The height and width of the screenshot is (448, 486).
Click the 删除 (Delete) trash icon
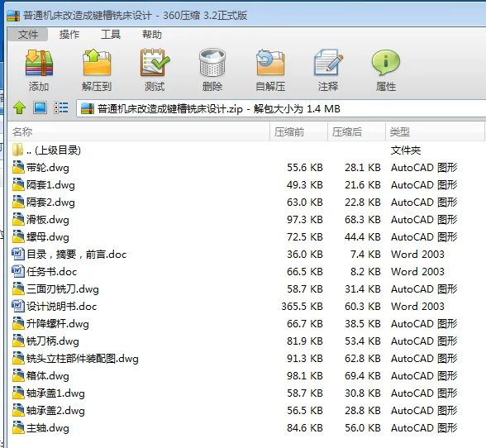212,63
